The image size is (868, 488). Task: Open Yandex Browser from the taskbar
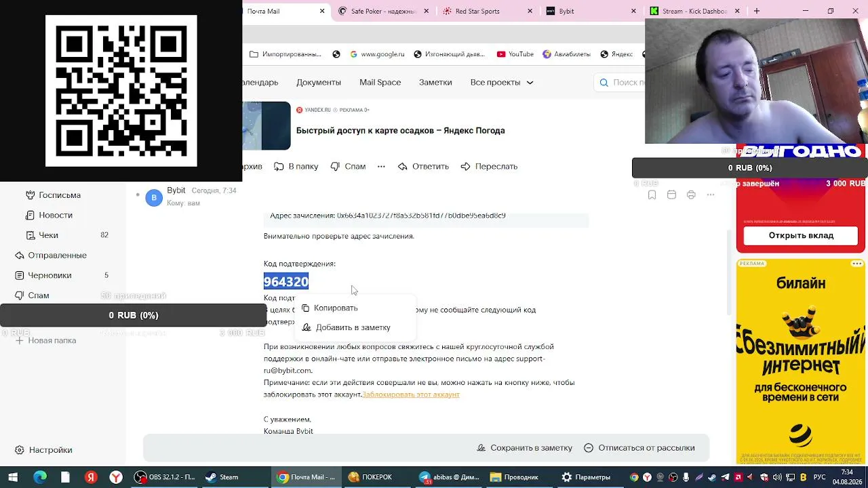117,477
